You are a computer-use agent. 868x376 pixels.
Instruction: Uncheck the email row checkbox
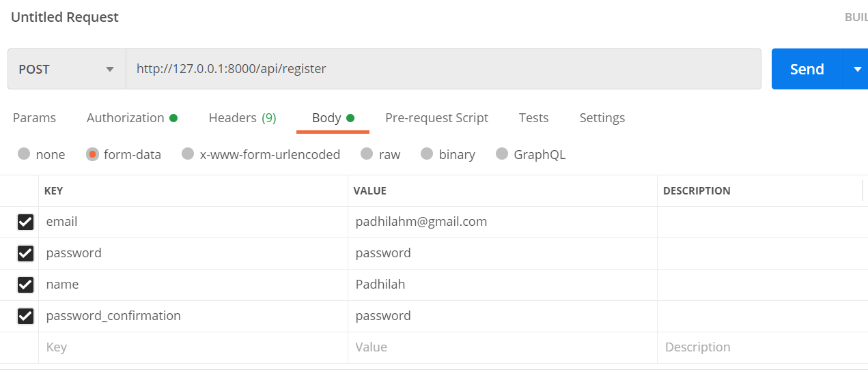tap(25, 222)
